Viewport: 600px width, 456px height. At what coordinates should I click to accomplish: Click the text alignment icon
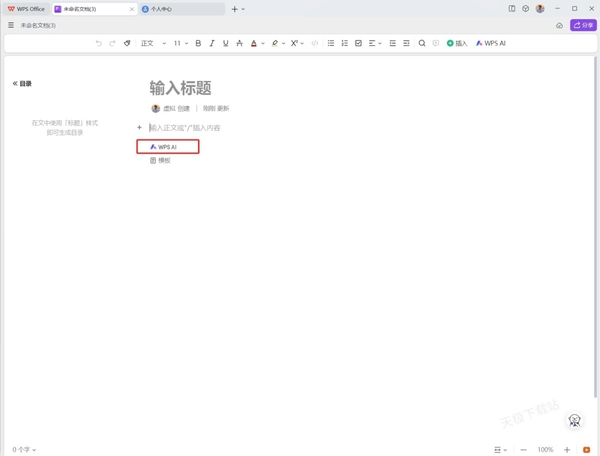pos(372,43)
